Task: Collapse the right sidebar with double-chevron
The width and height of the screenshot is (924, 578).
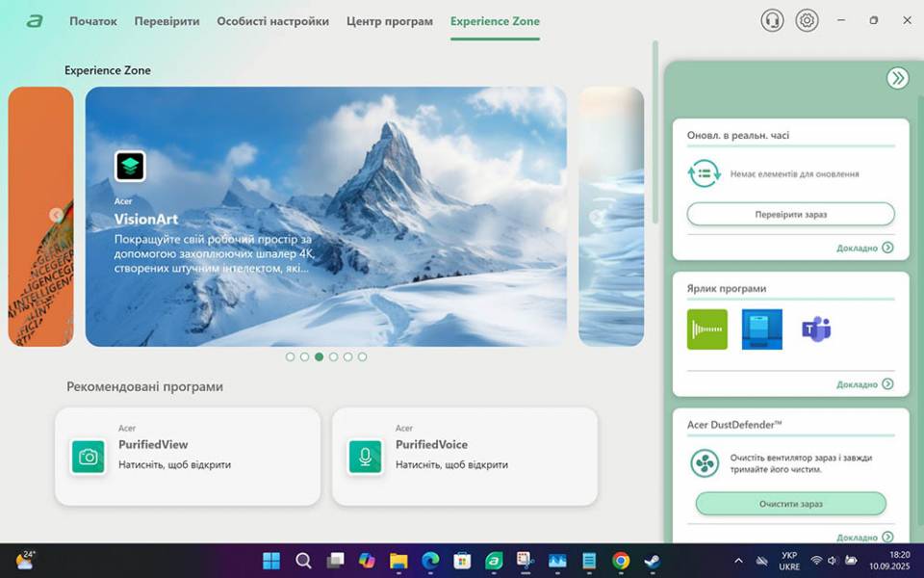Action: (897, 78)
